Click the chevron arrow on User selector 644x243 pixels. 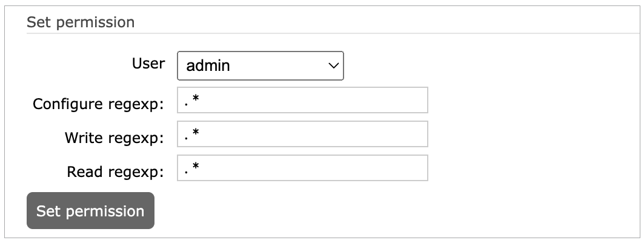coord(333,65)
